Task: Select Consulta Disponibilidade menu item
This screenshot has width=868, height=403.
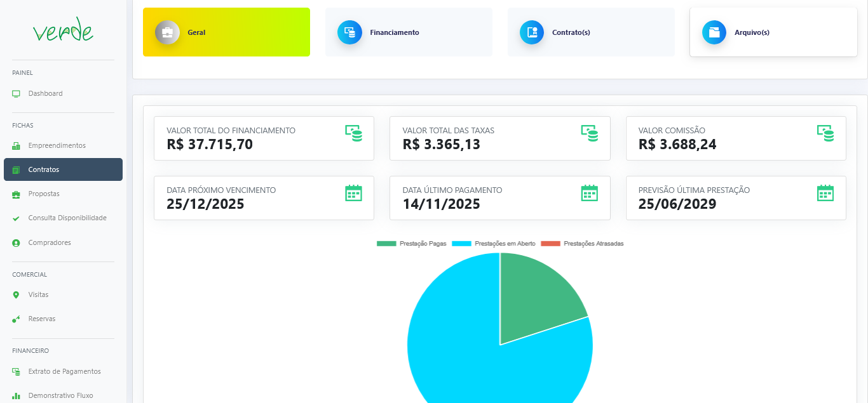Action: (67, 218)
